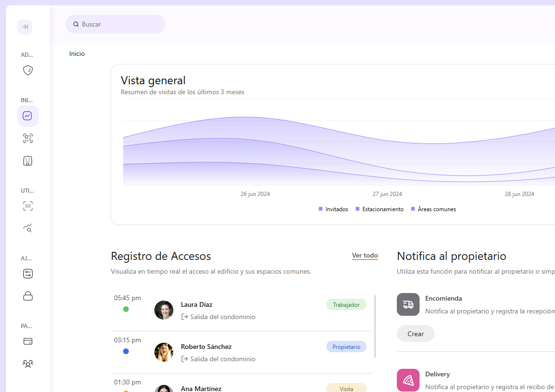Open the Inicio breadcrumb page
This screenshot has width=555, height=392.
(77, 53)
